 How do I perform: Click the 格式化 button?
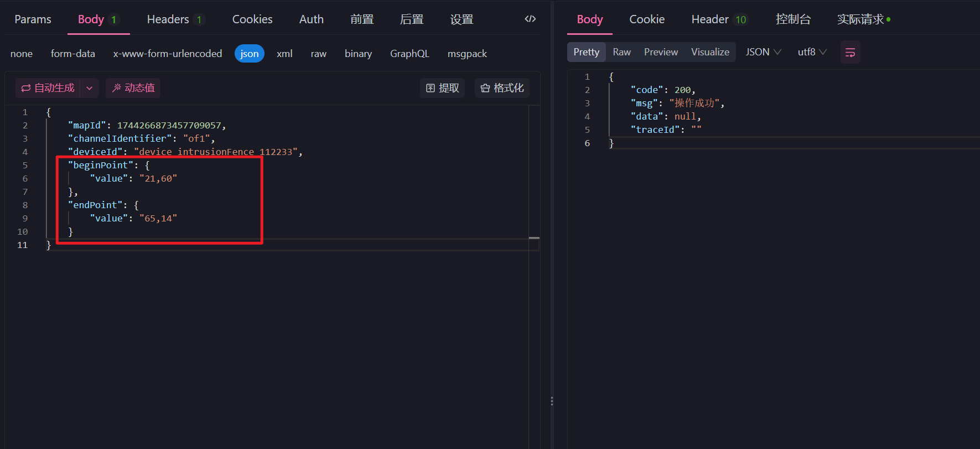pyautogui.click(x=502, y=88)
